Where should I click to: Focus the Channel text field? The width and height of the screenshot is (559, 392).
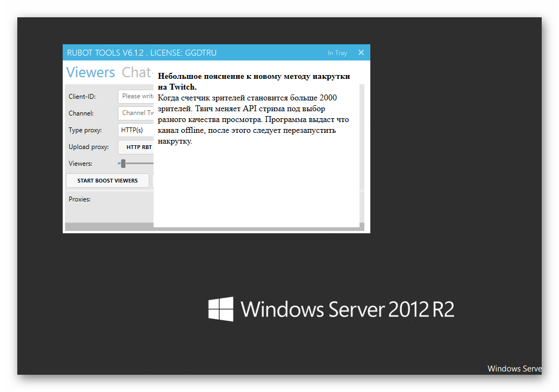136,113
